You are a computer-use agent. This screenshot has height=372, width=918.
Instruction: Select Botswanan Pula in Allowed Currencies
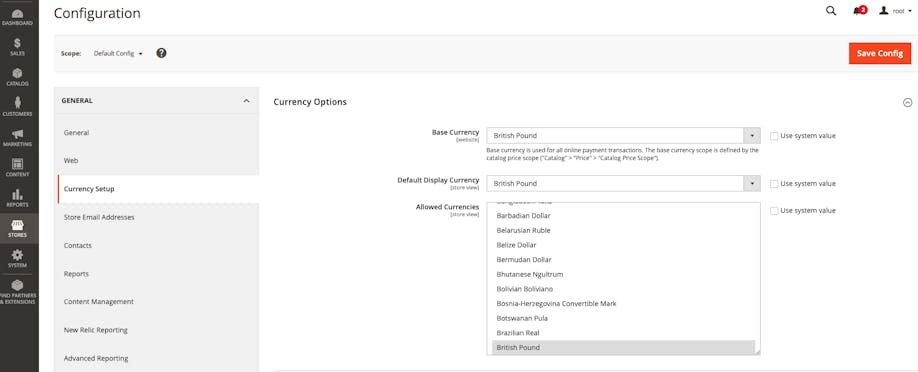pos(623,318)
